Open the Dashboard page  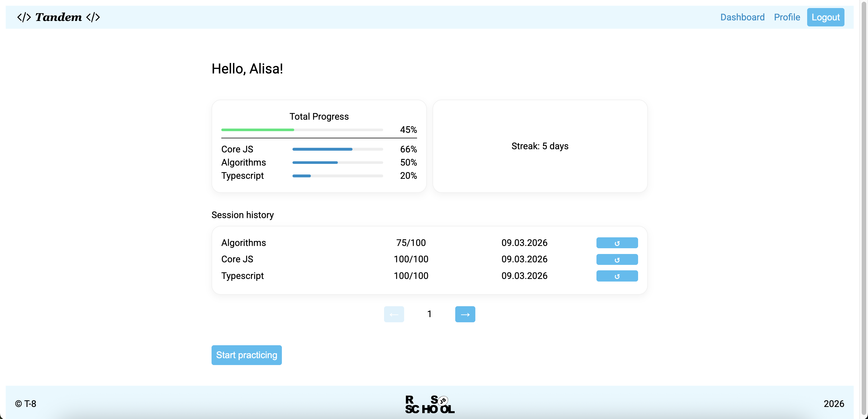(742, 17)
